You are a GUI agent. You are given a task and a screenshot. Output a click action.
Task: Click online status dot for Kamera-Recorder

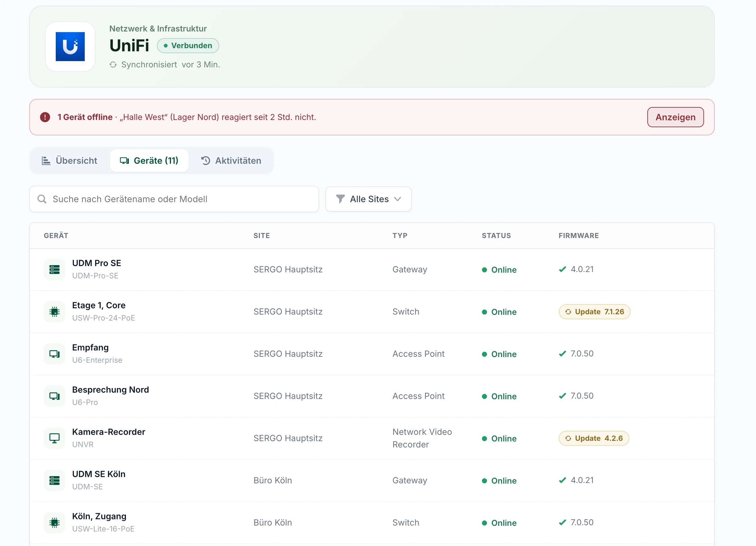pos(485,439)
